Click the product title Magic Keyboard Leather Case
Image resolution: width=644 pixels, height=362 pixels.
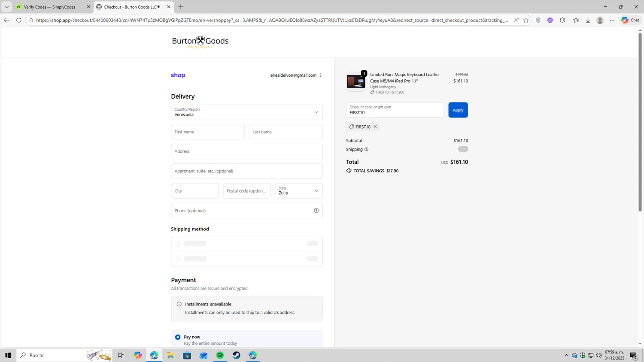405,78
